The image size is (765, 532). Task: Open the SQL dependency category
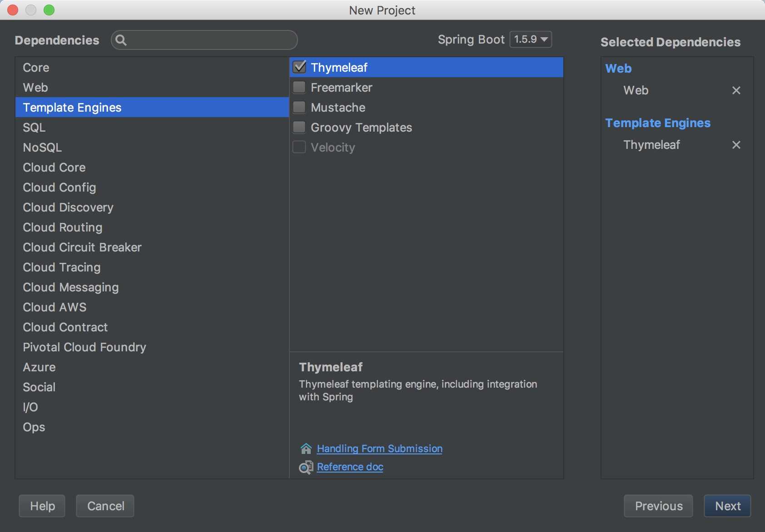pos(152,127)
